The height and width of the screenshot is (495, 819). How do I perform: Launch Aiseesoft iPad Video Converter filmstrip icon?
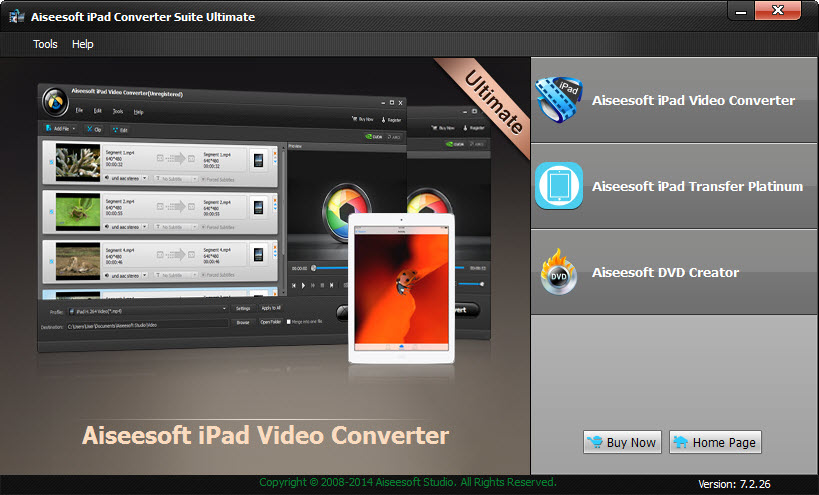(559, 100)
